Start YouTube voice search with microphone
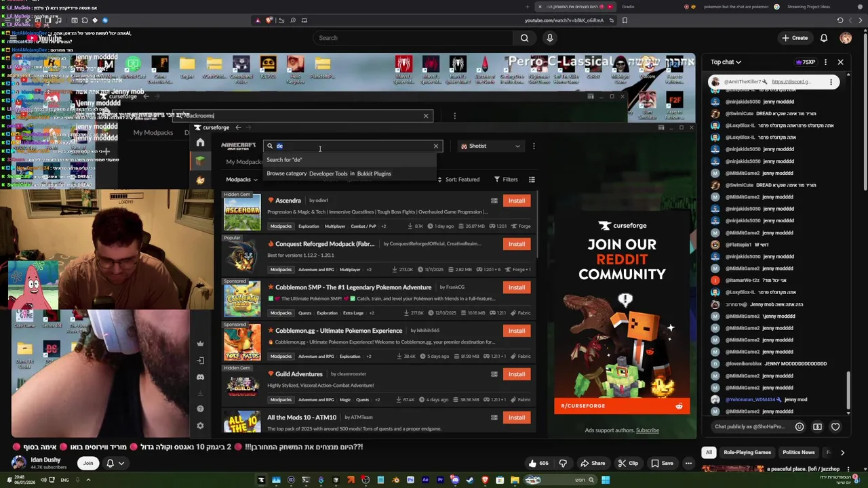The image size is (868, 488). click(550, 38)
